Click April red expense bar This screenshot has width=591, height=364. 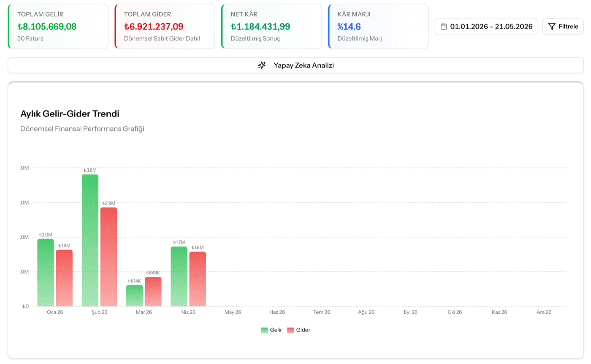pyautogui.click(x=198, y=279)
